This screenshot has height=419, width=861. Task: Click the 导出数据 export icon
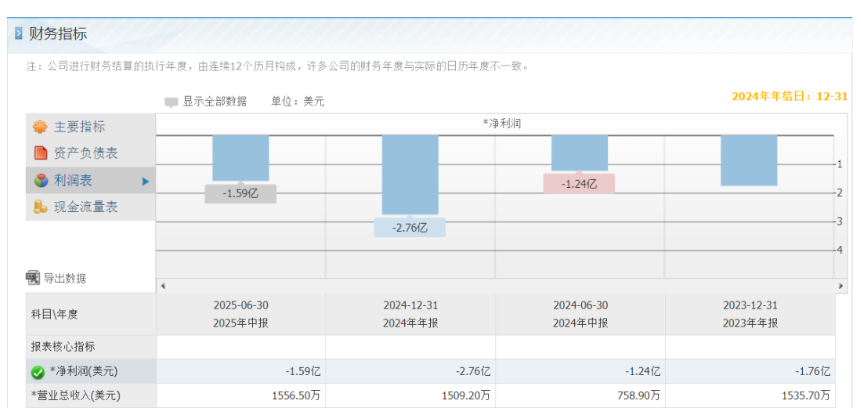33,278
